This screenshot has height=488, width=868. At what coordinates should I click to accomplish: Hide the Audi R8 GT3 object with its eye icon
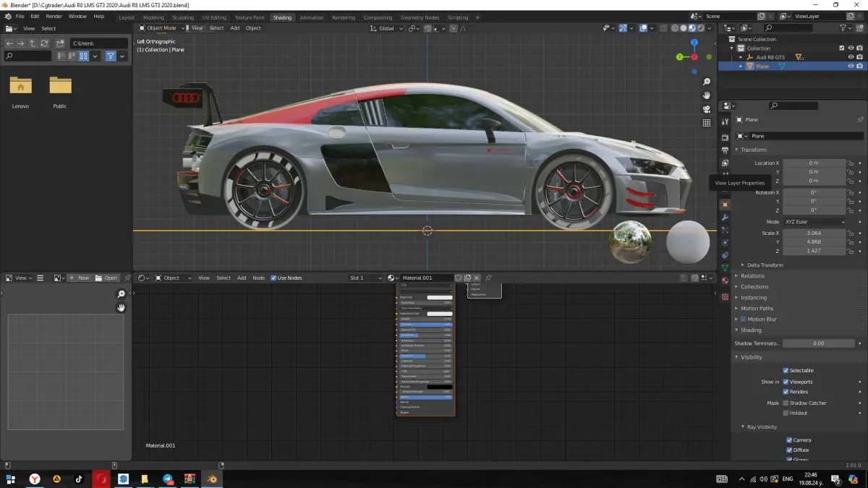(x=851, y=57)
